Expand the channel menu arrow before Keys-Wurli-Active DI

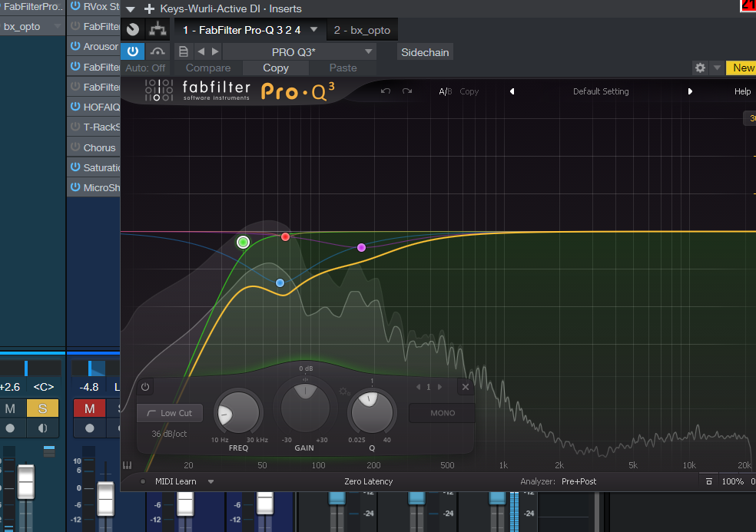click(x=130, y=9)
